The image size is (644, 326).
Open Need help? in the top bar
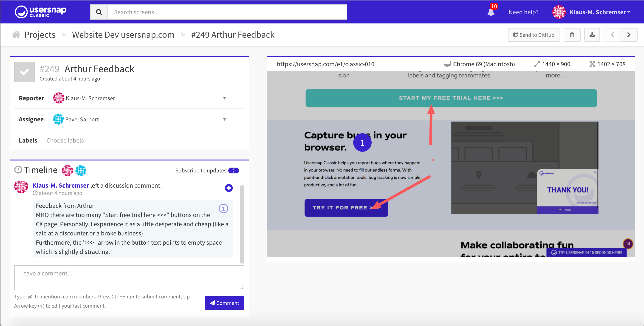[x=523, y=12]
